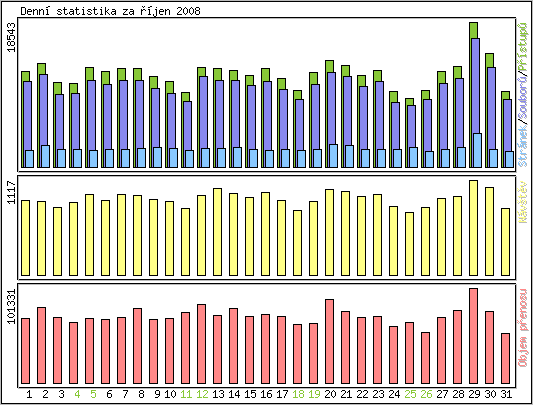Click day label 2 on the x-axis
The height and width of the screenshot is (405, 533).
[x=45, y=394]
